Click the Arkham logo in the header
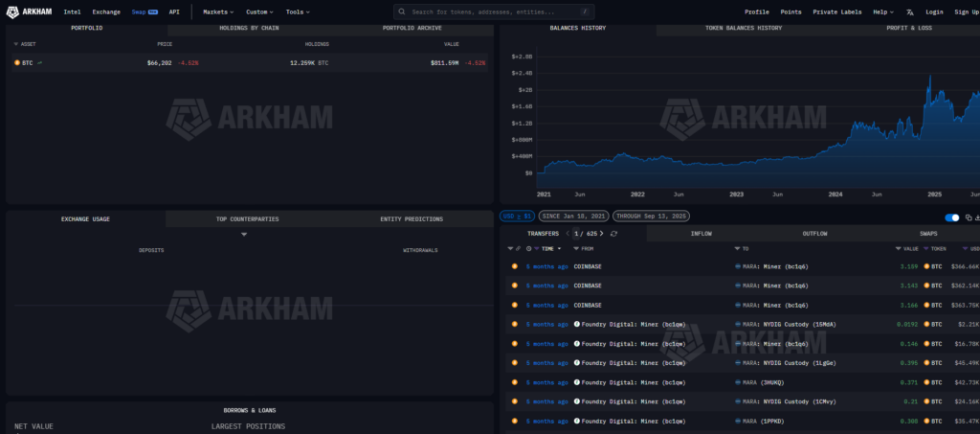 click(31, 11)
